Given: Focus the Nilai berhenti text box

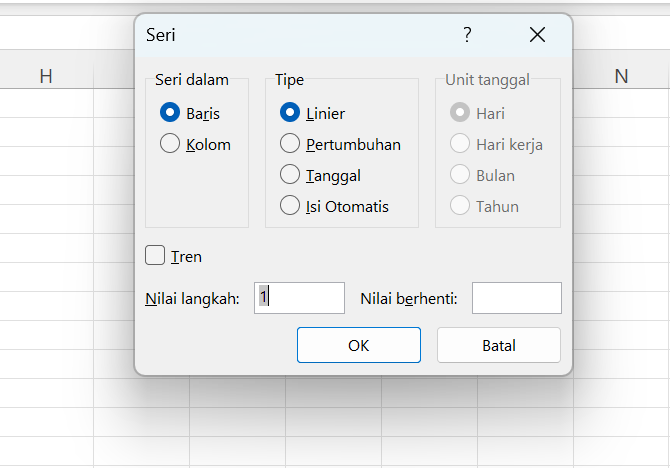Looking at the screenshot, I should 516,298.
